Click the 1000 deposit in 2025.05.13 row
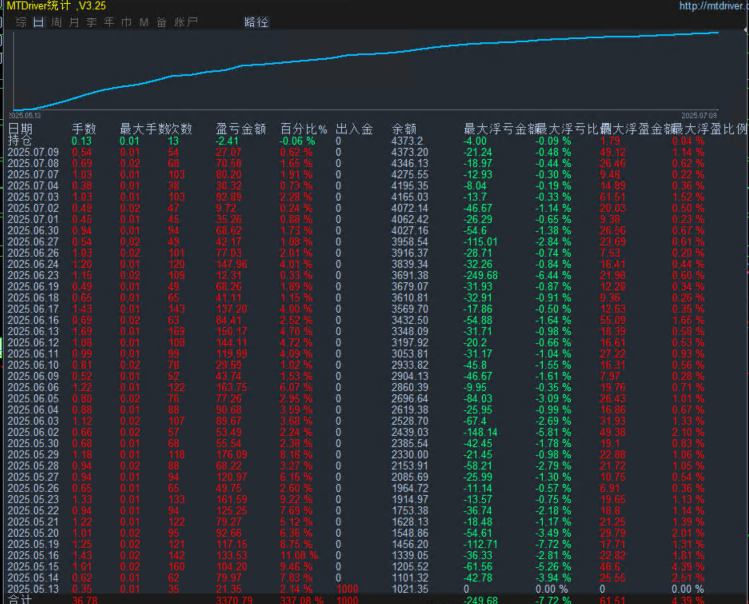 (347, 589)
